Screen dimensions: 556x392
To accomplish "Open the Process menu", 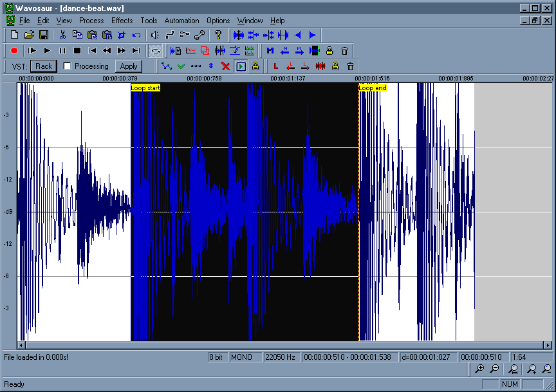I will click(91, 21).
